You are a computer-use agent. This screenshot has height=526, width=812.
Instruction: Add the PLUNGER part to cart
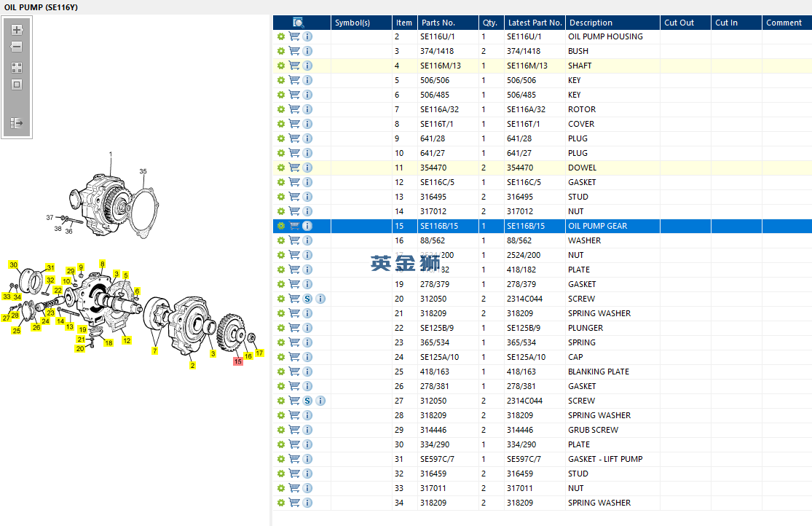tap(294, 328)
